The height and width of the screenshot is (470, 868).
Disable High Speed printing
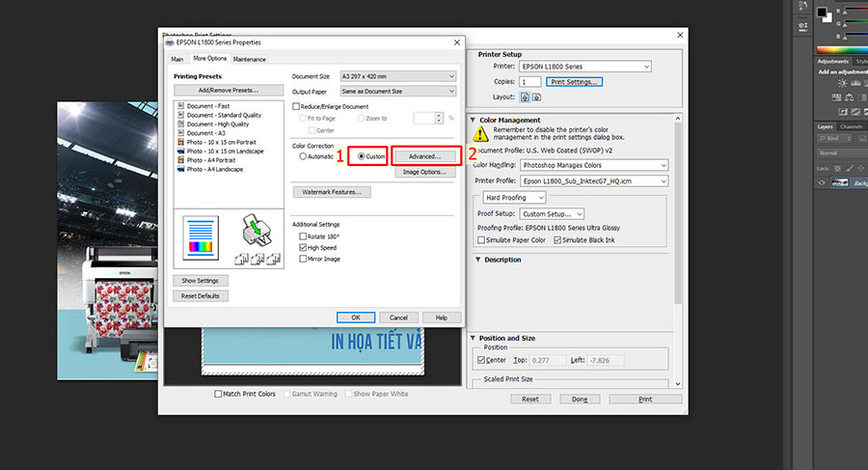[303, 248]
